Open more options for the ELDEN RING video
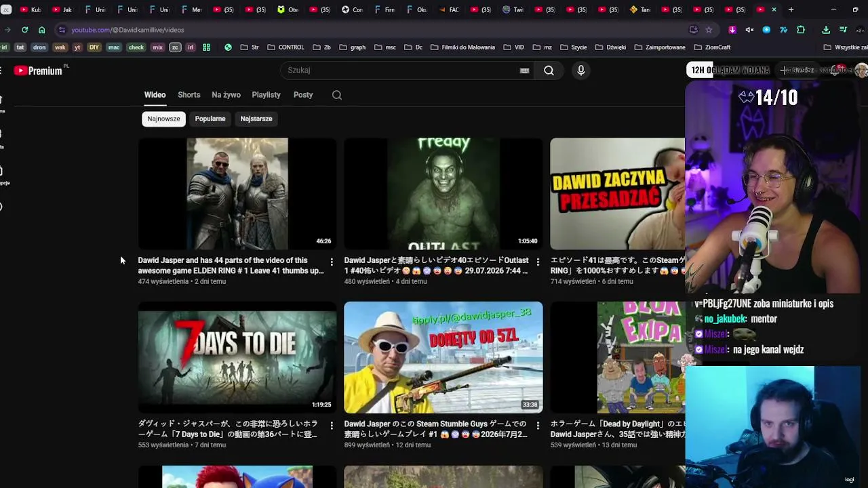 tap(332, 262)
